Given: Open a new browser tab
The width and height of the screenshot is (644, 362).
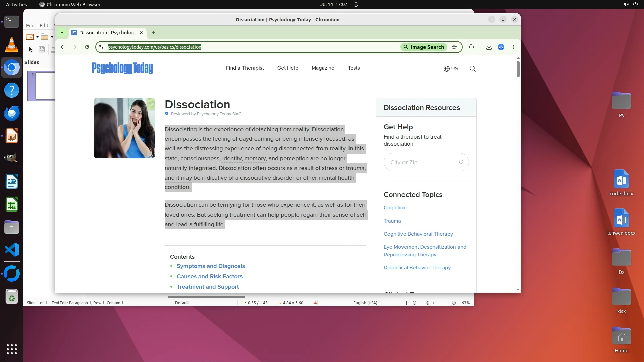Looking at the screenshot, I should pos(153,33).
